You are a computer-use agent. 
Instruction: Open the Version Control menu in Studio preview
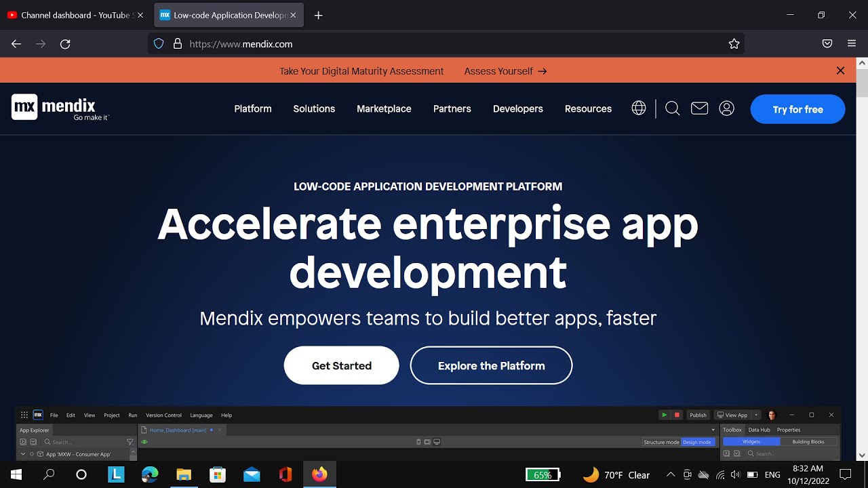[x=163, y=415]
